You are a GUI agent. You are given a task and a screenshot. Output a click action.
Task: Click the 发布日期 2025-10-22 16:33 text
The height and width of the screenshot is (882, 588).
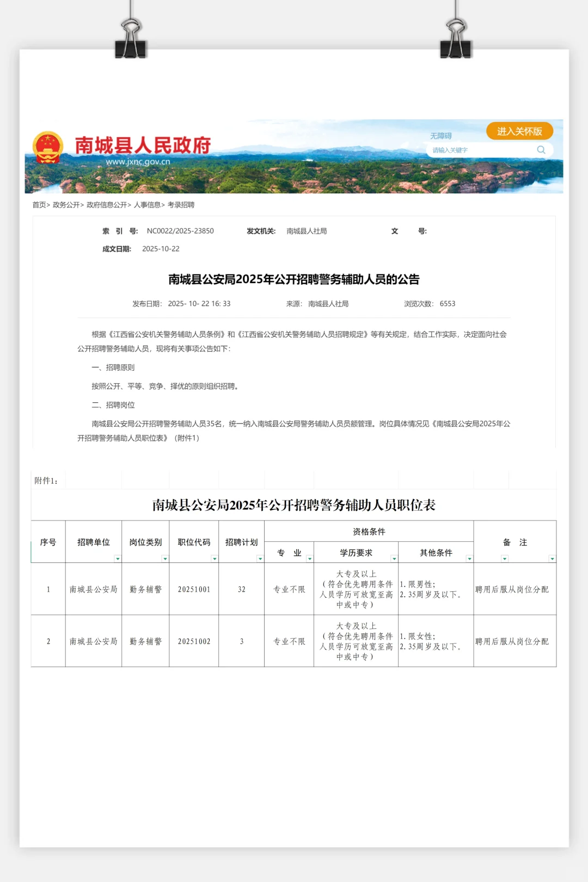pos(181,304)
